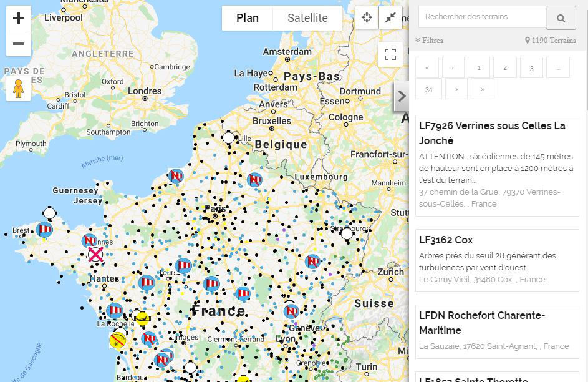Click the windsock marker above La Rochelle
This screenshot has height=382, width=588.
(114, 311)
